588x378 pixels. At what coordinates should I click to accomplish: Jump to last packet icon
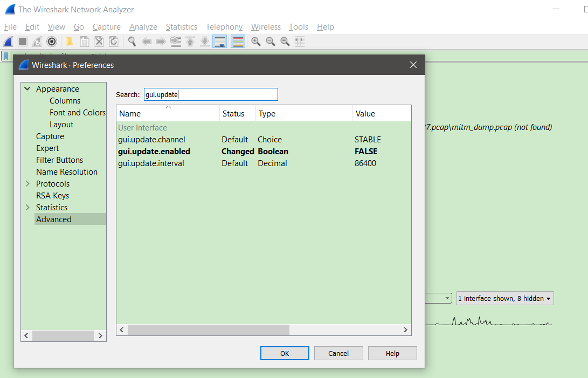(205, 42)
